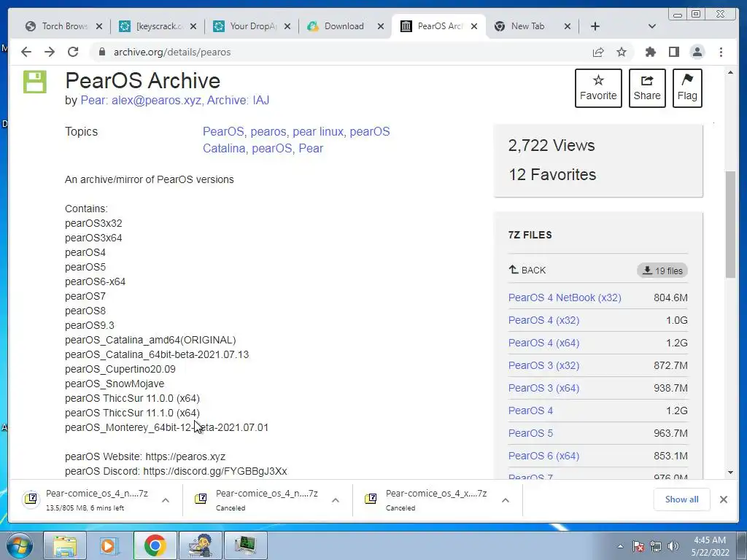Open the tab search chevron
The width and height of the screenshot is (747, 560).
652,27
